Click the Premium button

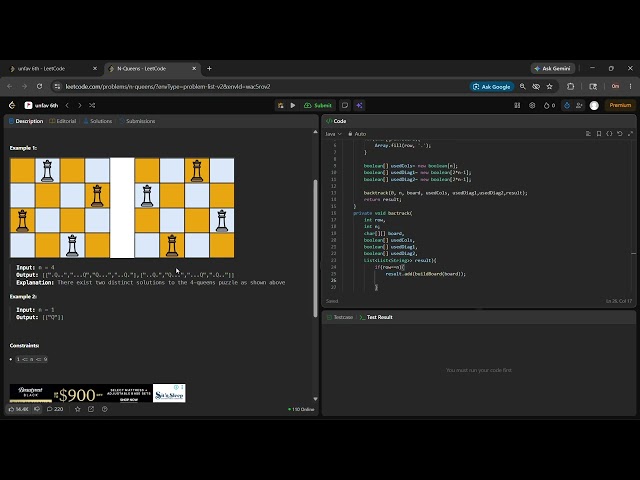pos(620,105)
